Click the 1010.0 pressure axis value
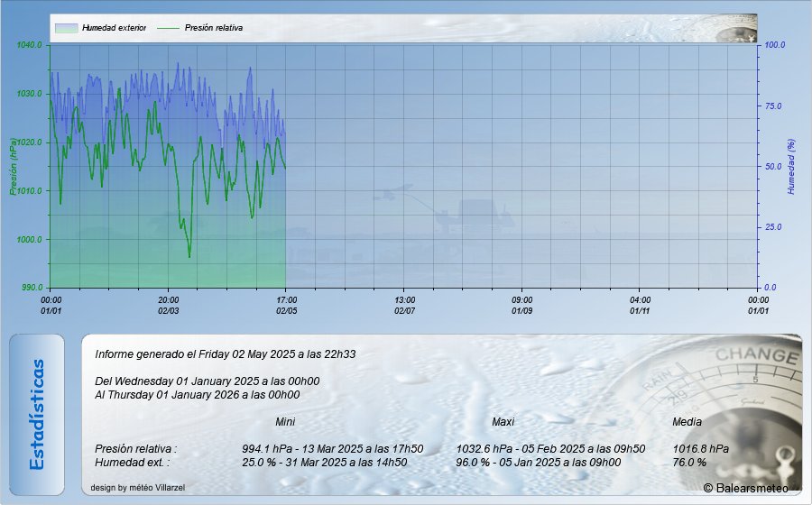The width and height of the screenshot is (812, 505). pyautogui.click(x=29, y=191)
